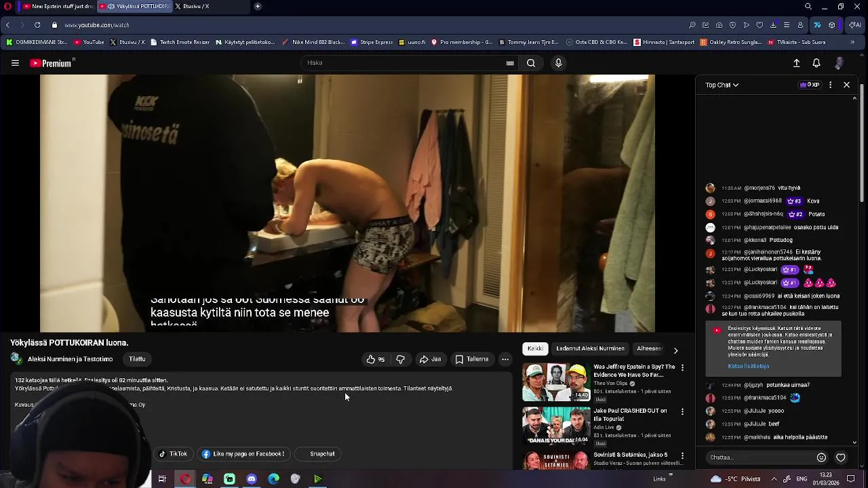The image size is (868, 488).
Task: Open the Jeffrey Epstein video thumbnail
Action: [556, 382]
